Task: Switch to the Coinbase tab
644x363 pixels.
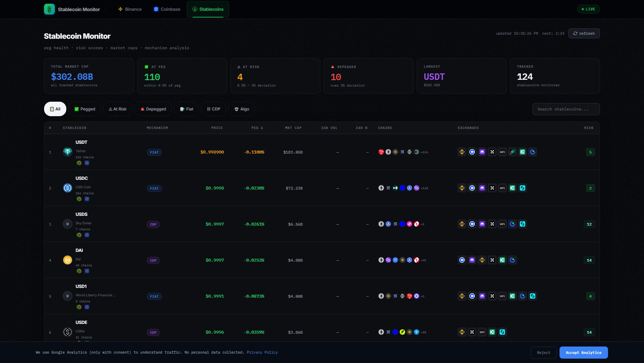Action: click(167, 9)
